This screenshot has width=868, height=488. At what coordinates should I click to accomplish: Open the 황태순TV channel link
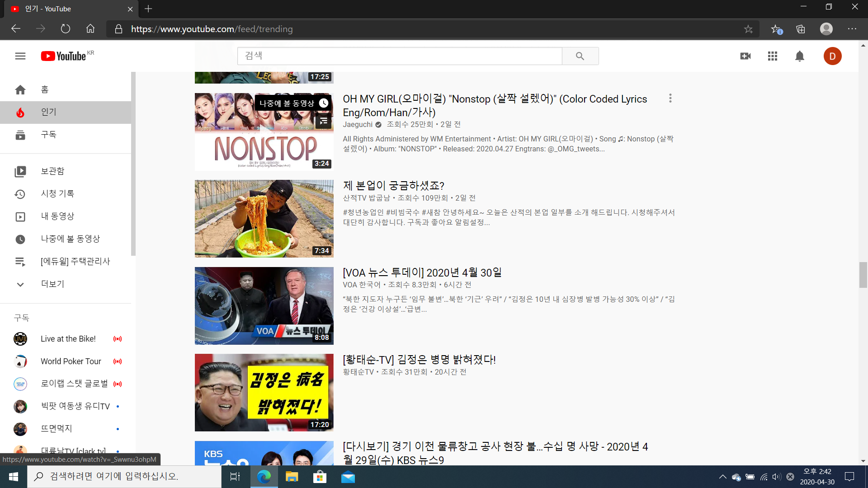[x=359, y=372]
